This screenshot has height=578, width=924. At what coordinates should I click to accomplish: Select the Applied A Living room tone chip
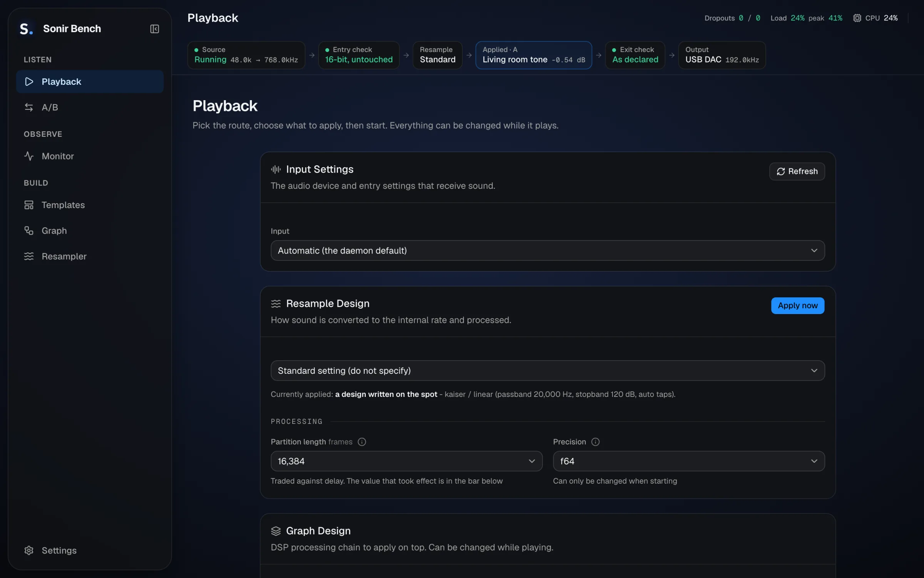534,55
